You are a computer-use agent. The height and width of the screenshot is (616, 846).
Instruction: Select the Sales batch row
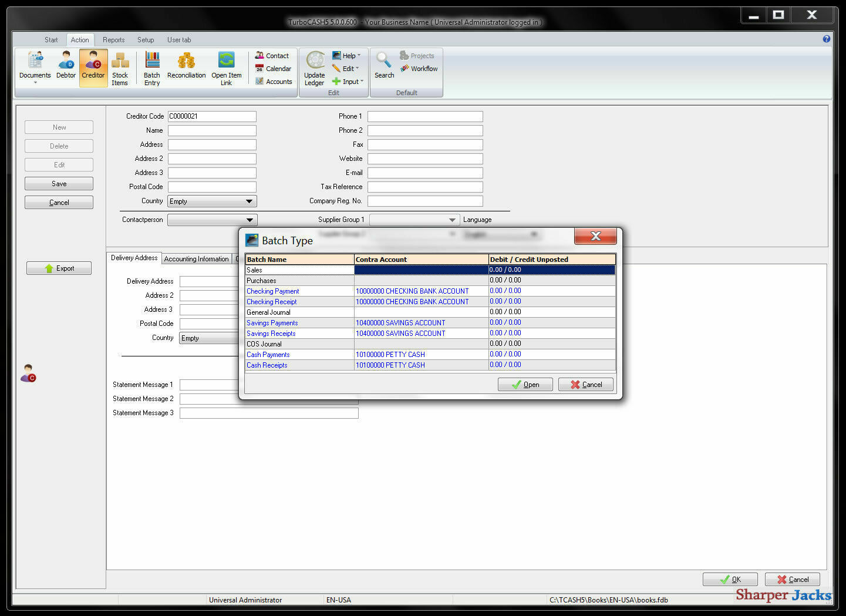[x=430, y=270]
